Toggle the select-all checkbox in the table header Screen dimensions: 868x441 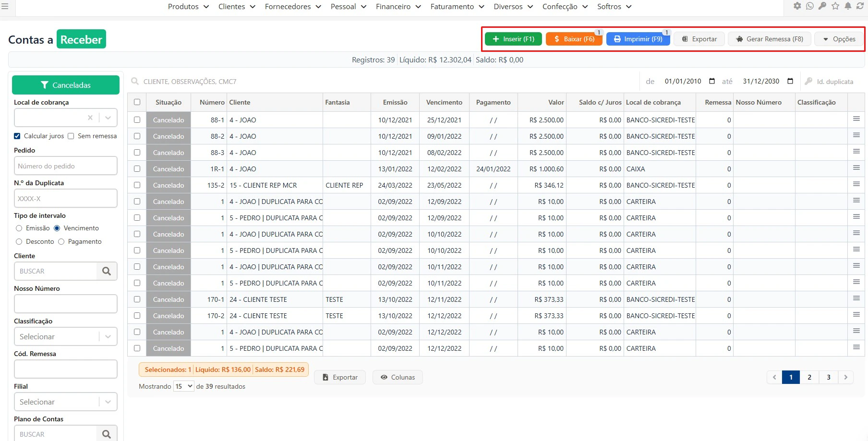pyautogui.click(x=137, y=102)
